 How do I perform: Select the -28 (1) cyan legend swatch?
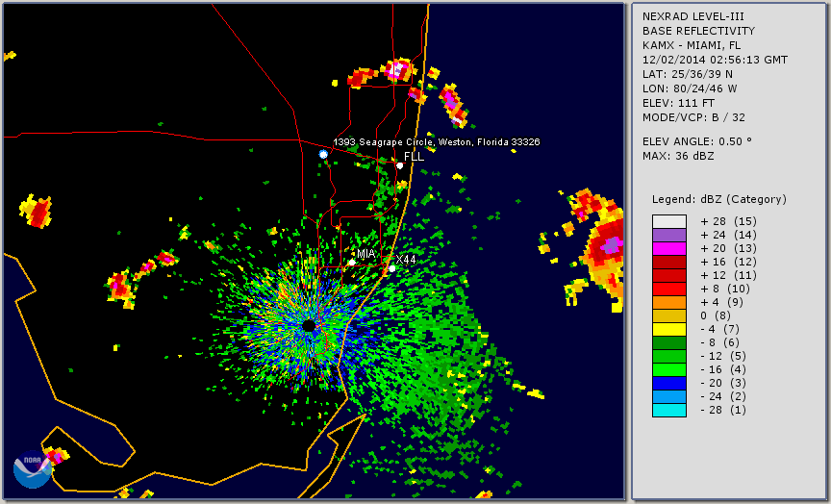pyautogui.click(x=669, y=410)
